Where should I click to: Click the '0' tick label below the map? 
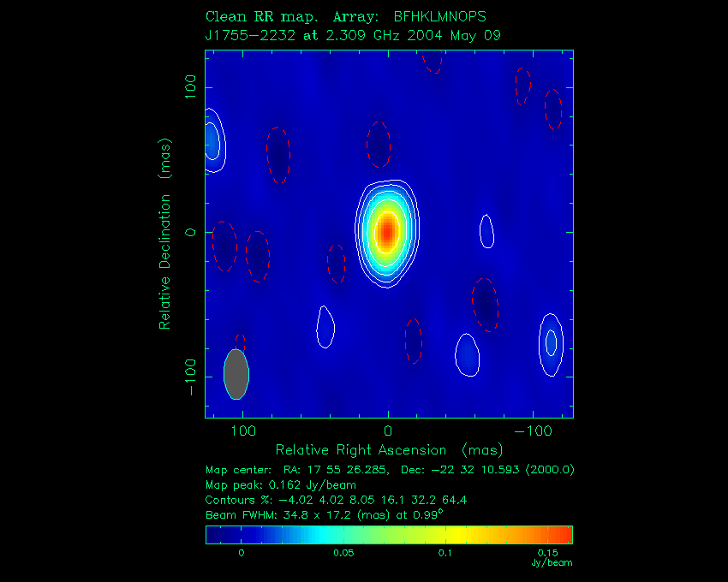point(388,431)
